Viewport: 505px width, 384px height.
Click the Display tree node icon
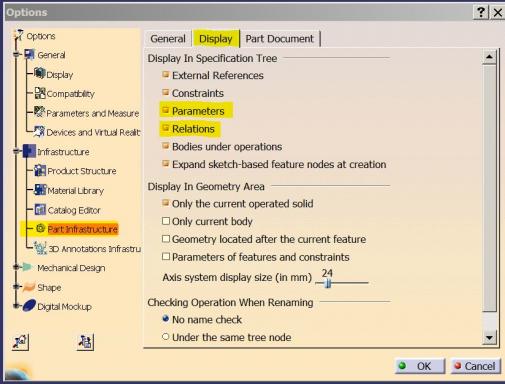click(39, 73)
